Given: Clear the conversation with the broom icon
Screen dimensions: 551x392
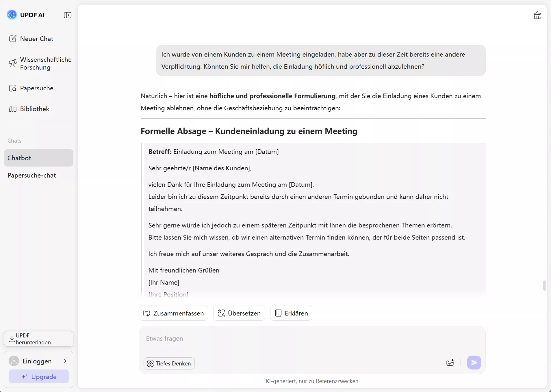Looking at the screenshot, I should 537,15.
